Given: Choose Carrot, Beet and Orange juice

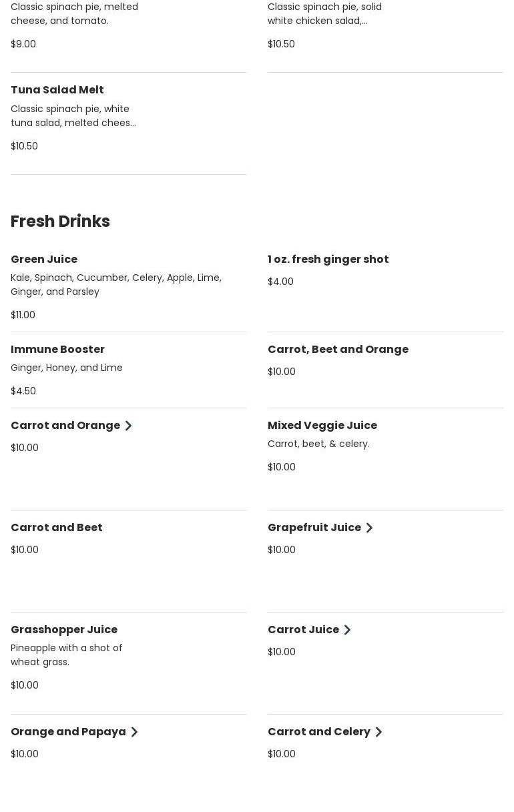Looking at the screenshot, I should (x=338, y=349).
